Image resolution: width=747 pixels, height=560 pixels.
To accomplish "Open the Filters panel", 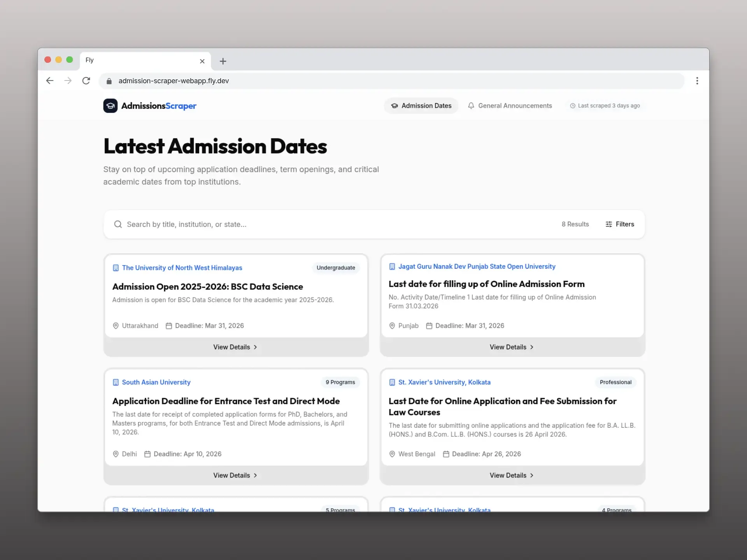I will coord(620,224).
